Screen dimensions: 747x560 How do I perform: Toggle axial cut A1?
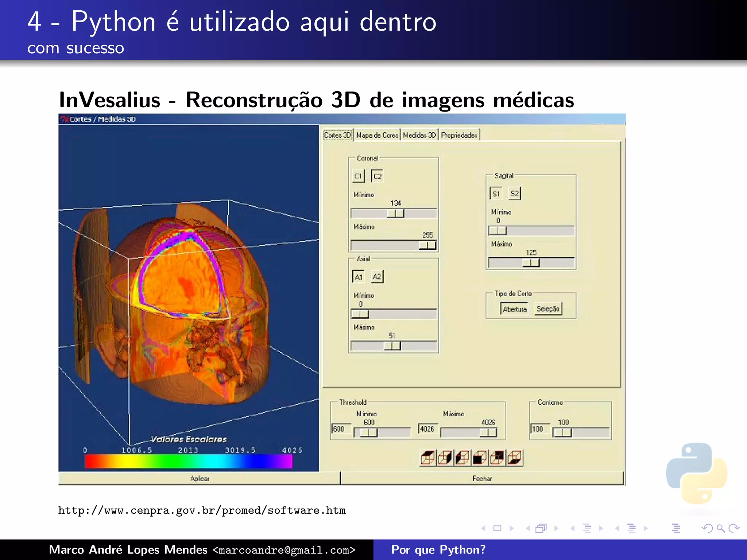359,277
